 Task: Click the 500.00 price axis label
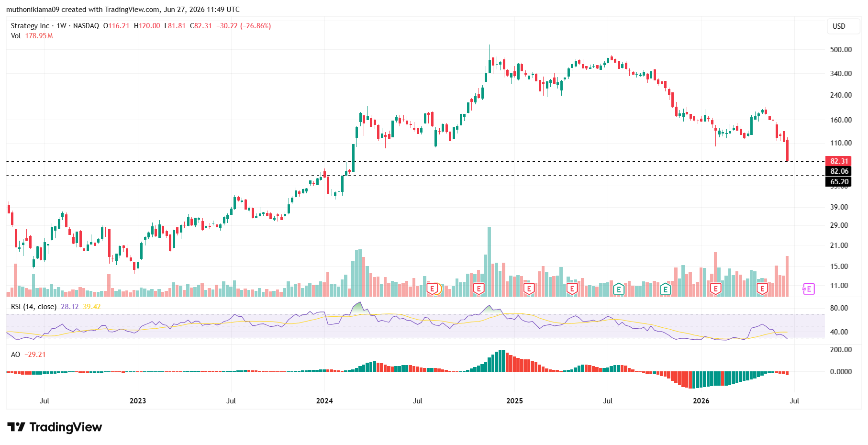pyautogui.click(x=841, y=50)
